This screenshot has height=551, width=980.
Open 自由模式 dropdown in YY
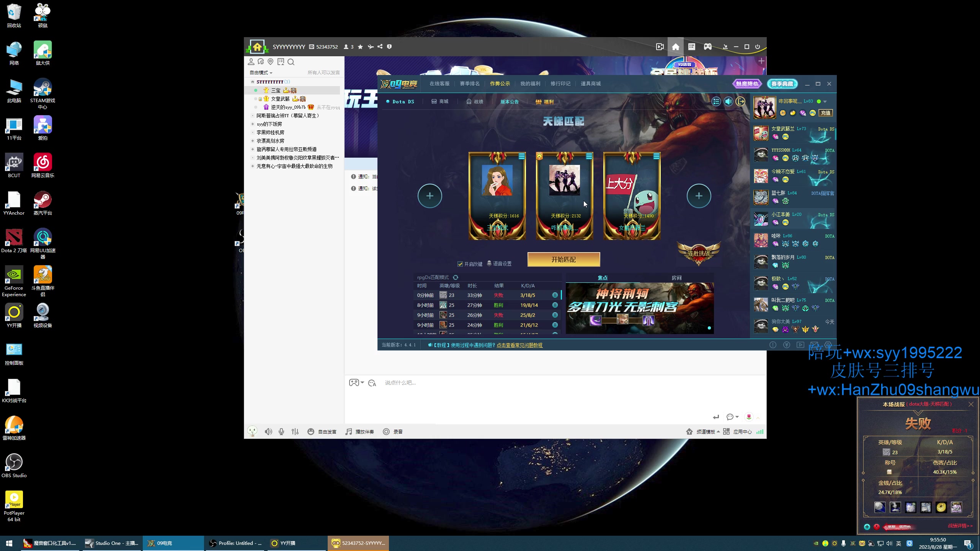261,73
